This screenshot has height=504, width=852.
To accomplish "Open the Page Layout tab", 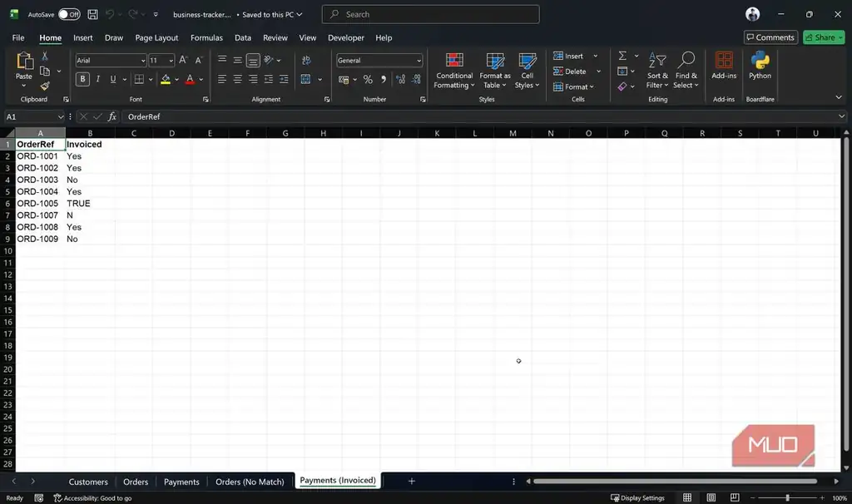I will [x=156, y=38].
